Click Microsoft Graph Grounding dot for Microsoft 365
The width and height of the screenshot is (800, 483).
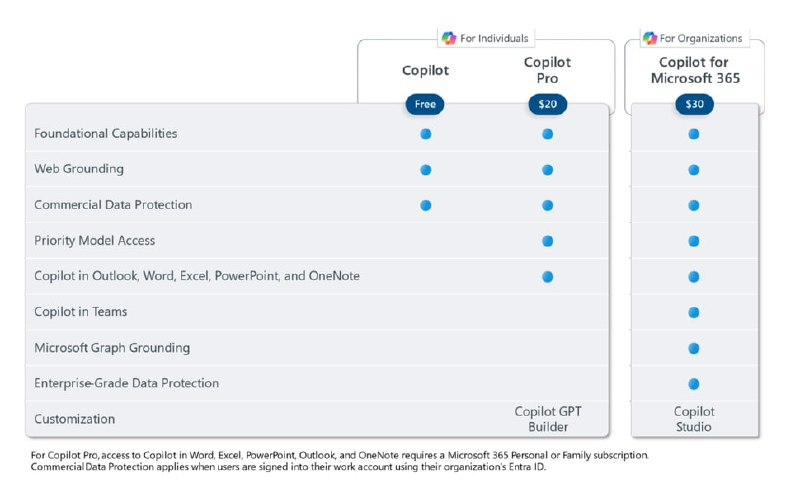coord(693,348)
